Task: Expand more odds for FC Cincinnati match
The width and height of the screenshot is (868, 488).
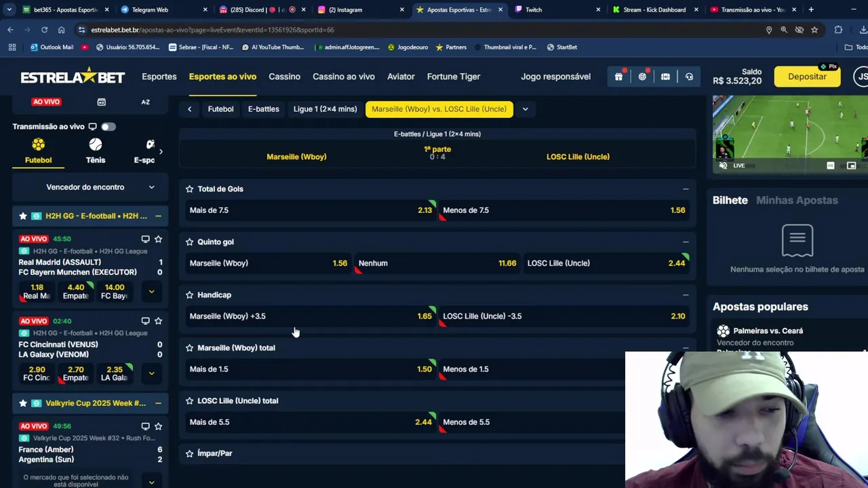Action: tap(151, 373)
